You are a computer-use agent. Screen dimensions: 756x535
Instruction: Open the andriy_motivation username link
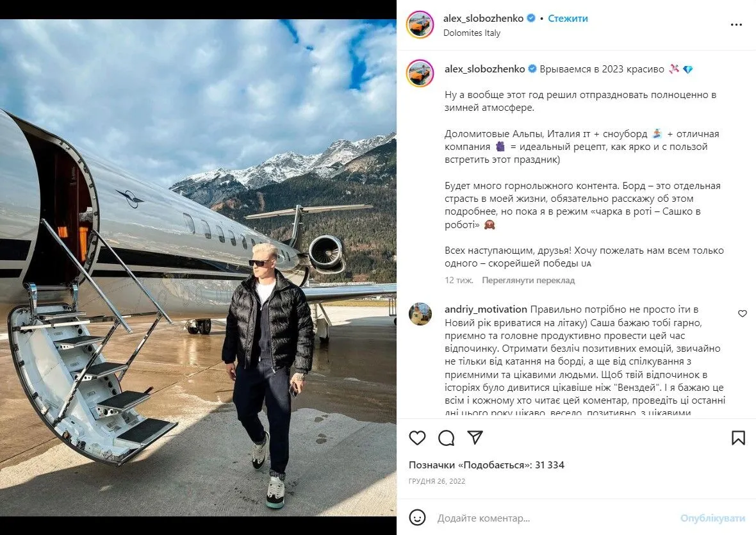pos(486,309)
